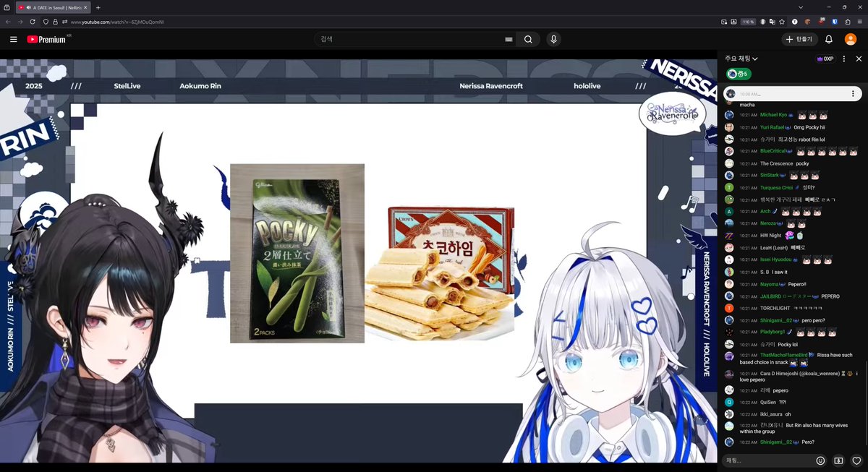Click the 만들기 create button
The width and height of the screenshot is (868, 472).
pyautogui.click(x=799, y=39)
